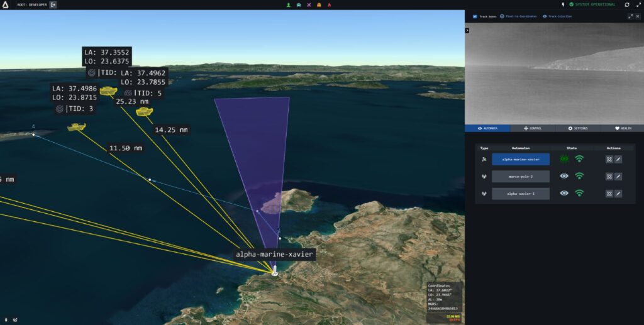The image size is (644, 325).
Task: Expand the app to fullscreen from top bar
Action: click(x=638, y=4)
